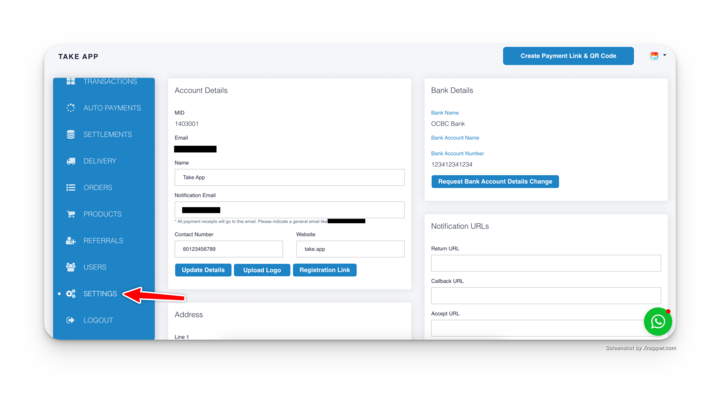Viewport: 720px width, 395px height.
Task: Click the Users group icon
Action: (70, 267)
